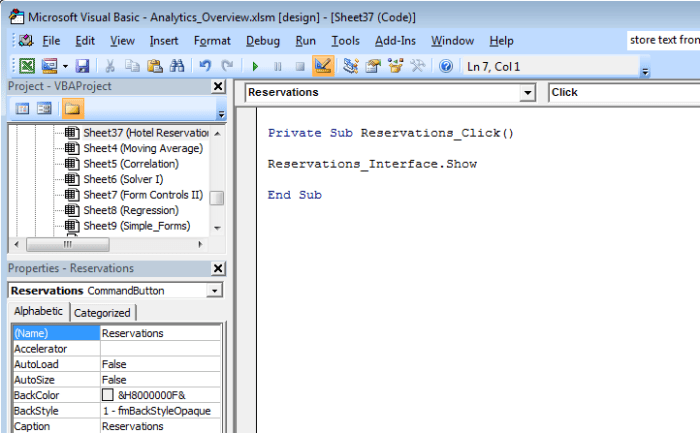Open the Tools menu
Screen dimensions: 700x433
pos(345,41)
